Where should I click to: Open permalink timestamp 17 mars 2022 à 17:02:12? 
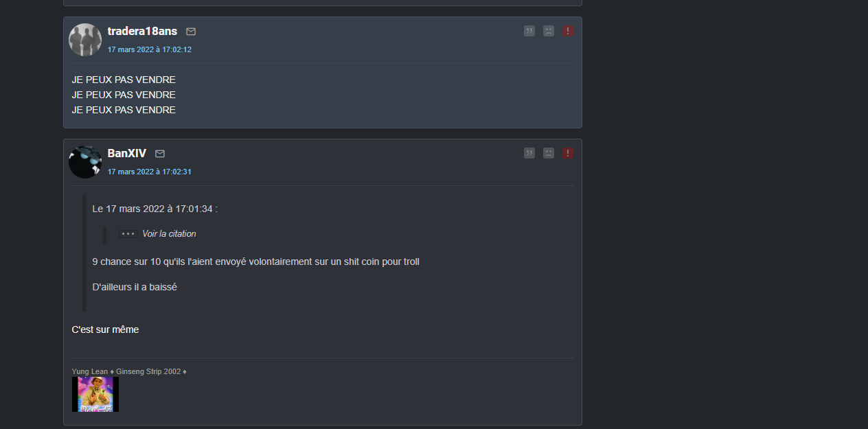pos(150,49)
